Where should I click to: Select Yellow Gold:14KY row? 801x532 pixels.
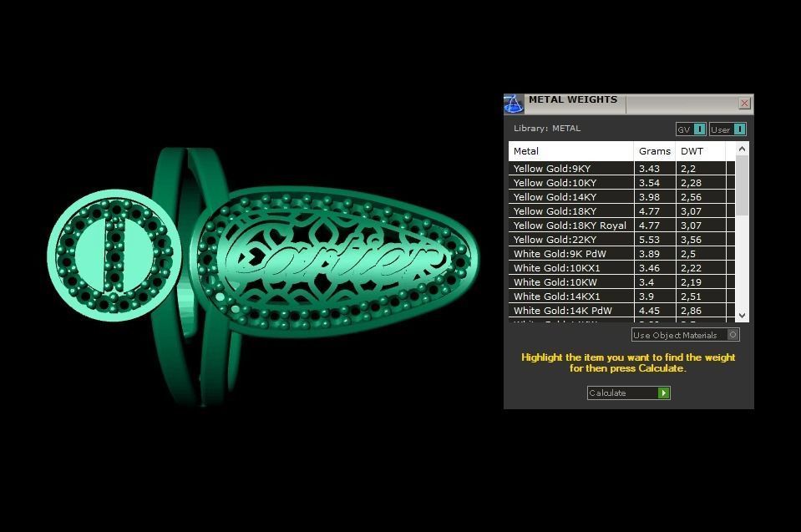click(x=621, y=197)
